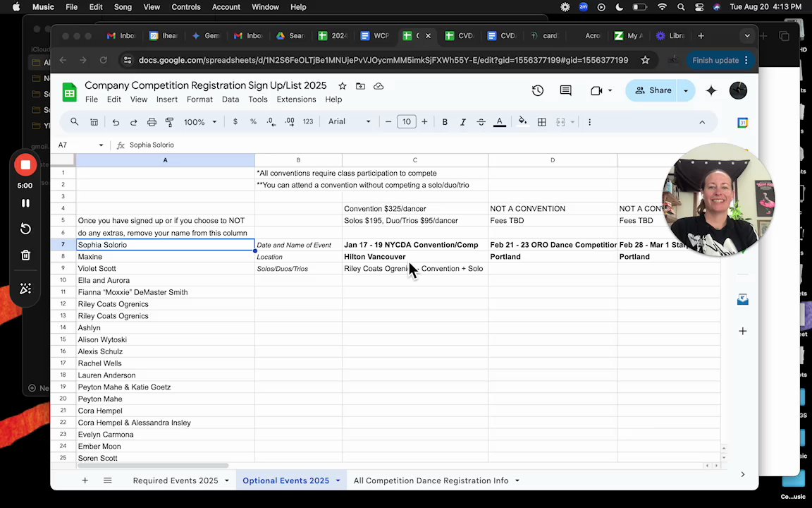Open a new browser tab
The width and height of the screenshot is (812, 508).
(701, 36)
